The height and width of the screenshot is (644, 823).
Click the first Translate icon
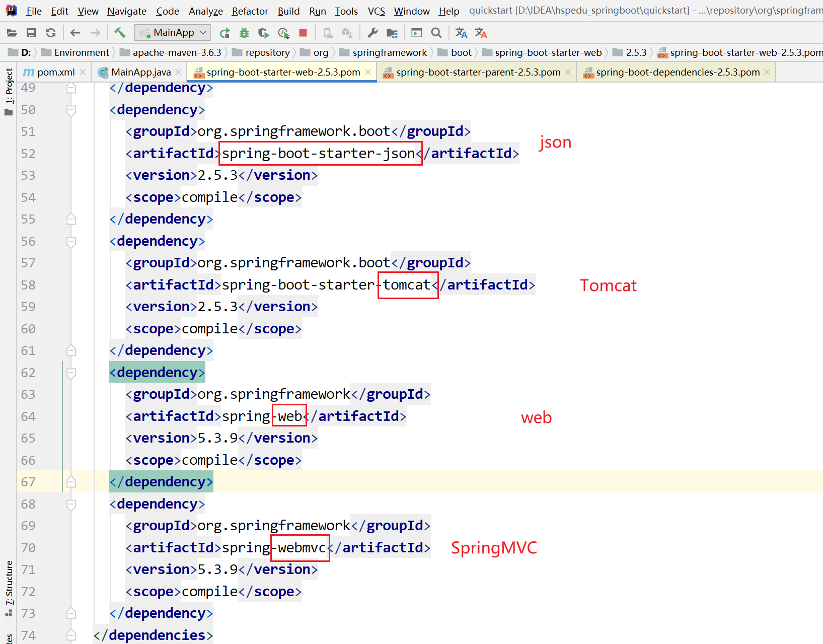pyautogui.click(x=461, y=33)
